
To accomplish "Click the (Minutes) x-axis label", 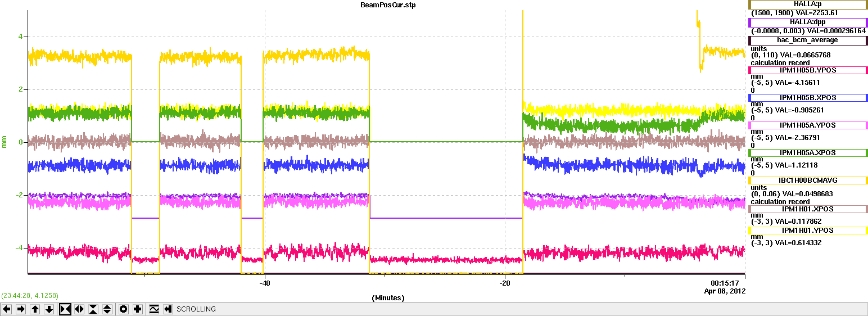I will pos(388,297).
